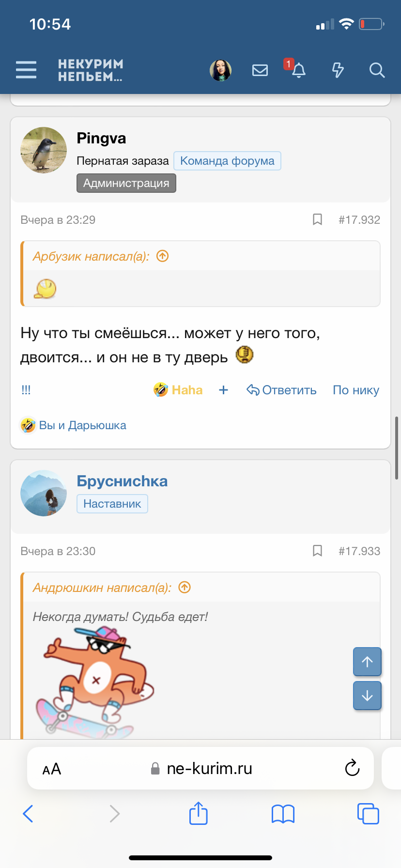This screenshot has width=401, height=868.
Task: Reload the page in Safari
Action: pos(352,768)
